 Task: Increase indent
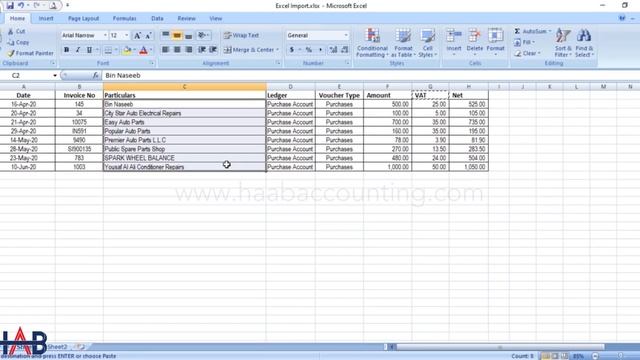[213, 50]
